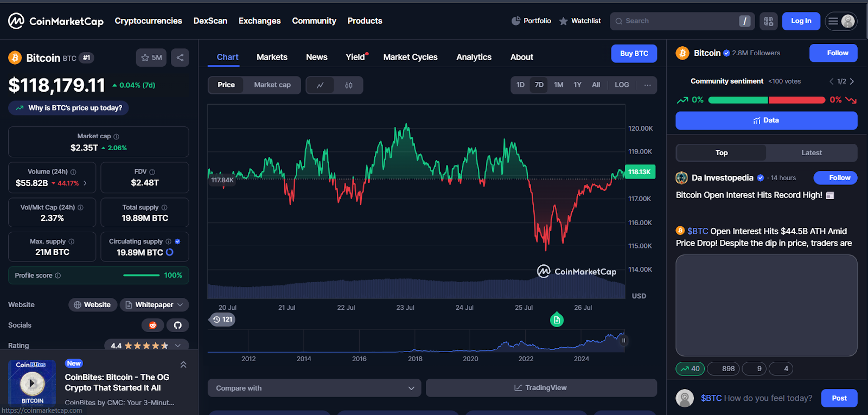Click the Da Investopedia avatar
The height and width of the screenshot is (415, 868).
681,178
